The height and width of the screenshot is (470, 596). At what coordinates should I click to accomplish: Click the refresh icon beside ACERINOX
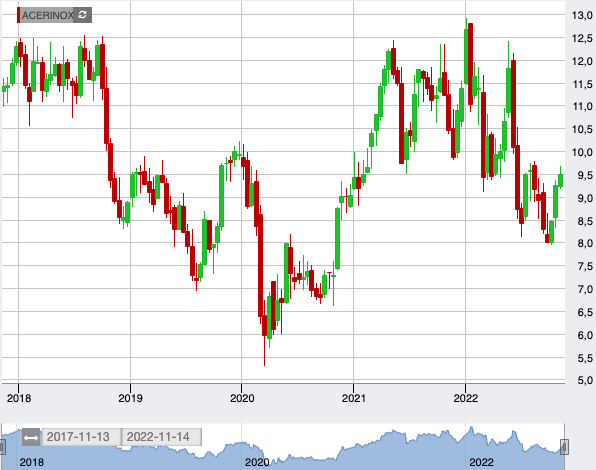(82, 15)
